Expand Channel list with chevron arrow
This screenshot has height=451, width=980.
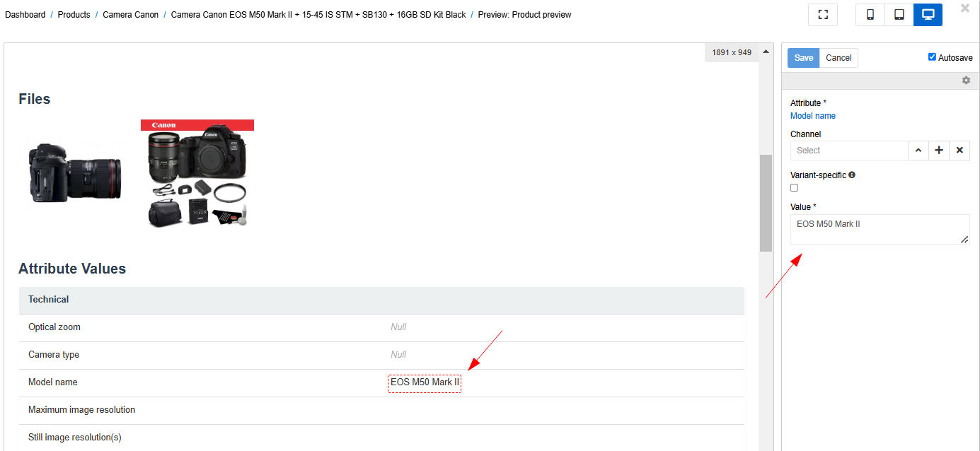[x=918, y=151]
